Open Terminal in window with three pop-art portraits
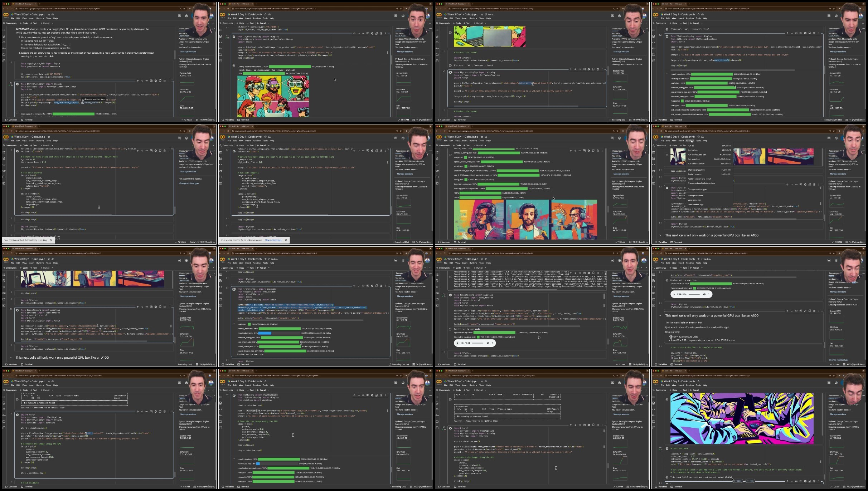The height and width of the screenshot is (491, 868). click(462, 242)
